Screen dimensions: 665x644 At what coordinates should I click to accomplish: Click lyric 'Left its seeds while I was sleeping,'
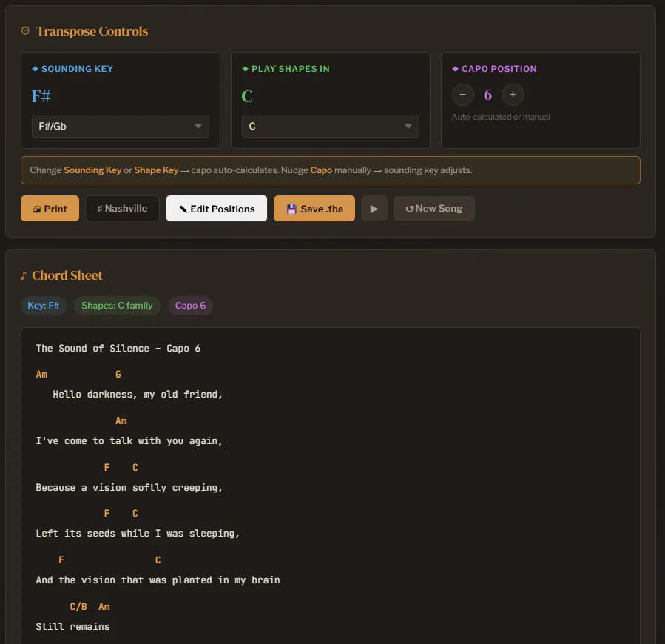point(138,534)
